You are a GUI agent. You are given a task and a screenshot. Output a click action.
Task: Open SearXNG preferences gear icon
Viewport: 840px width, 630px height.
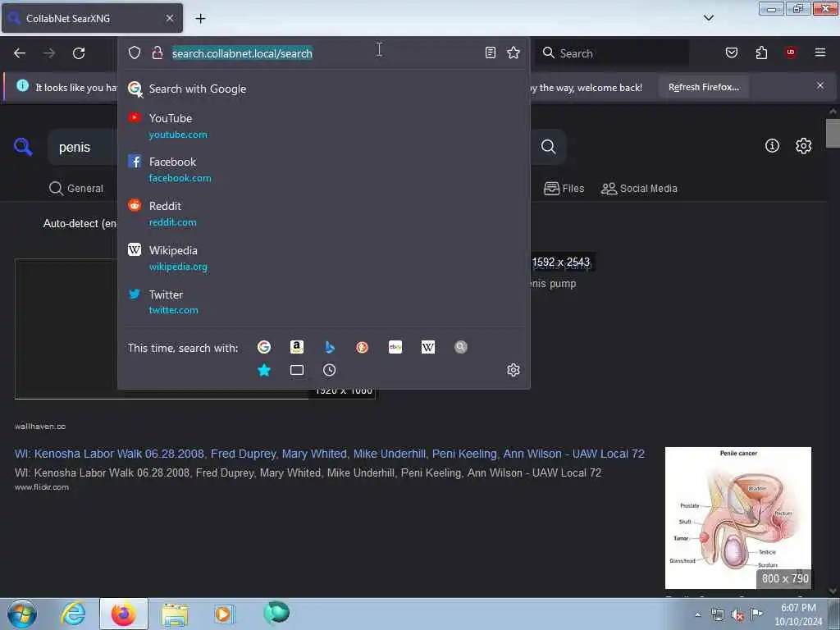click(803, 146)
